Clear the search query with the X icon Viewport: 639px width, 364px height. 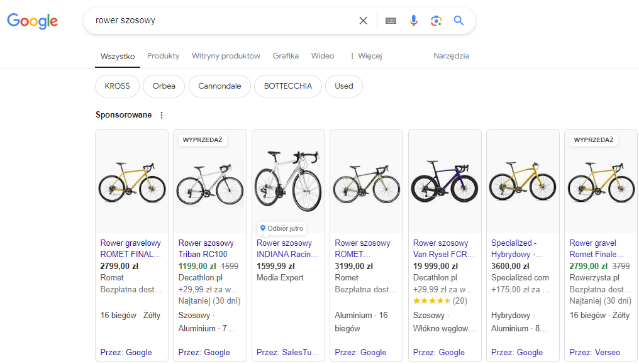(x=363, y=20)
